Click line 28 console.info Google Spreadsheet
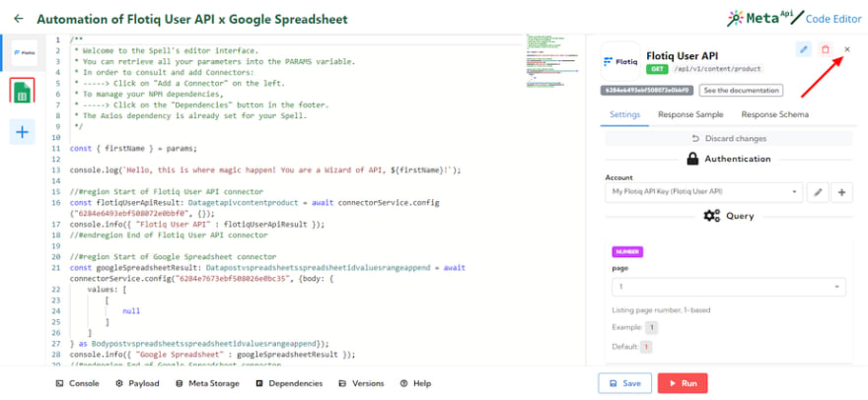The height and width of the screenshot is (400, 868). (212, 354)
